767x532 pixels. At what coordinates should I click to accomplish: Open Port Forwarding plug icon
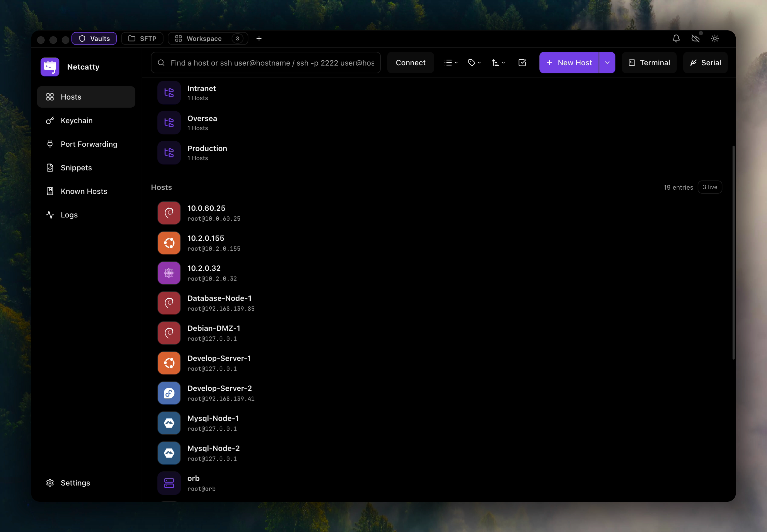(50, 144)
